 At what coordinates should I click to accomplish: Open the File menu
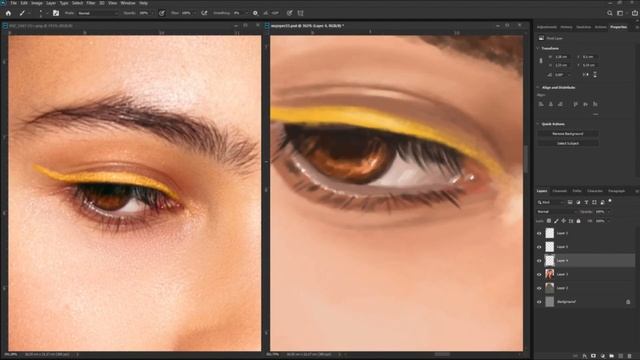coord(13,3)
